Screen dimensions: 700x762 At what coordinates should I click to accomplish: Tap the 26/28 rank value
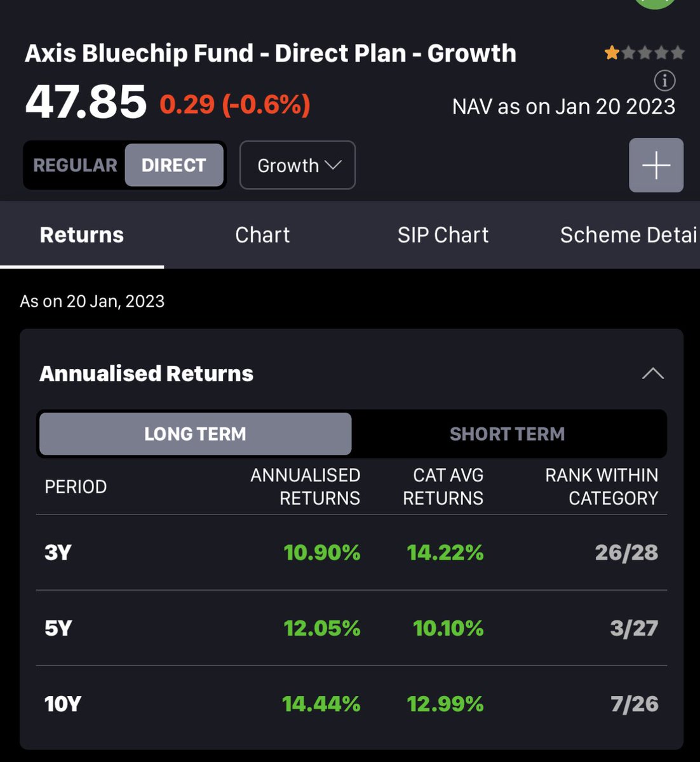point(626,552)
